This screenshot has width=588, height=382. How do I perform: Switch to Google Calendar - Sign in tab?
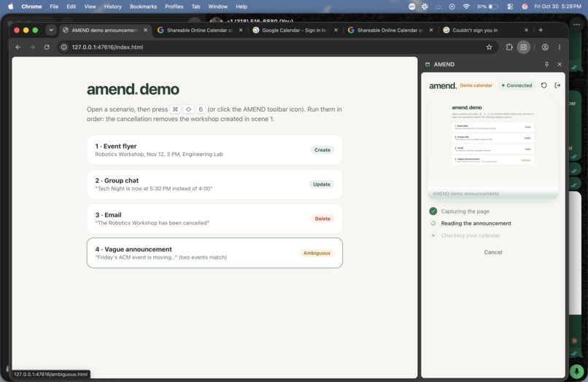[x=293, y=30]
